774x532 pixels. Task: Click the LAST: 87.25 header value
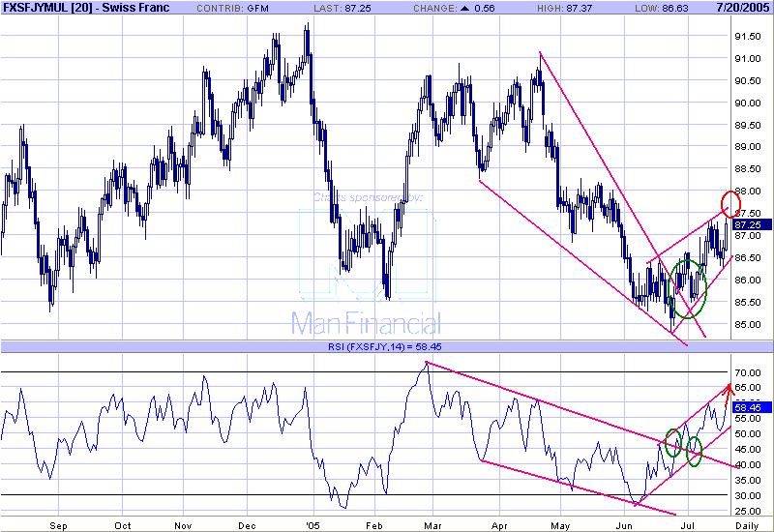(342, 9)
